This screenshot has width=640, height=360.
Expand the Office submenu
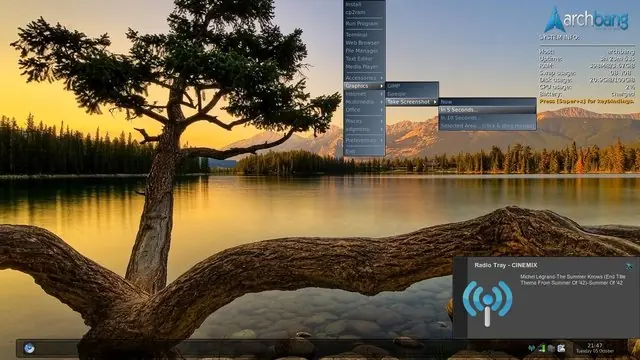coord(364,110)
